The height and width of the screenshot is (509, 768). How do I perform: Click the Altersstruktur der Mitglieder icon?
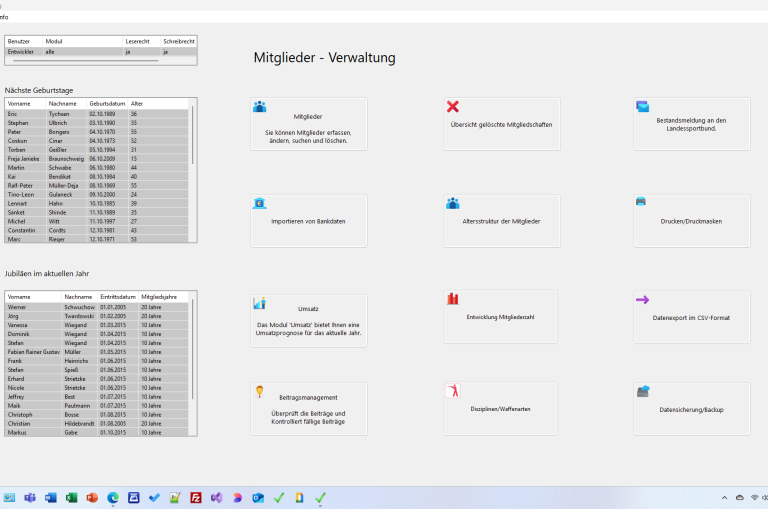[x=453, y=203]
